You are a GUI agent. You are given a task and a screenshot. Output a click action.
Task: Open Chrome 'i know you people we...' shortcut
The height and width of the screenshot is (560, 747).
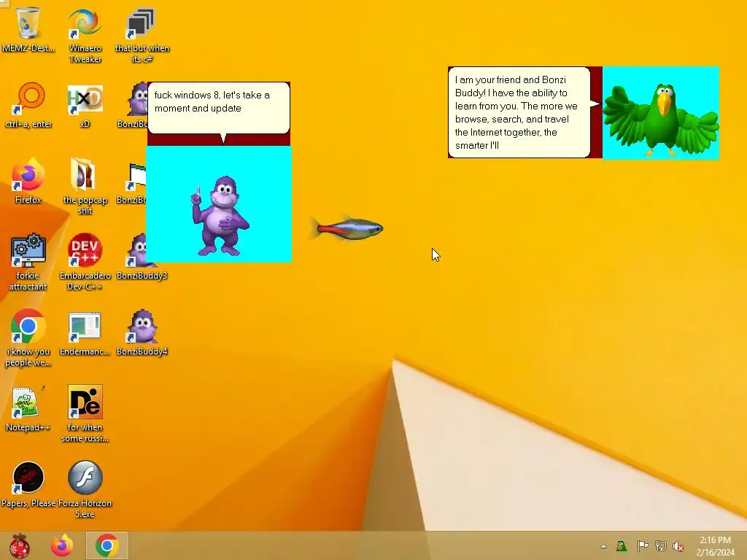tap(28, 338)
